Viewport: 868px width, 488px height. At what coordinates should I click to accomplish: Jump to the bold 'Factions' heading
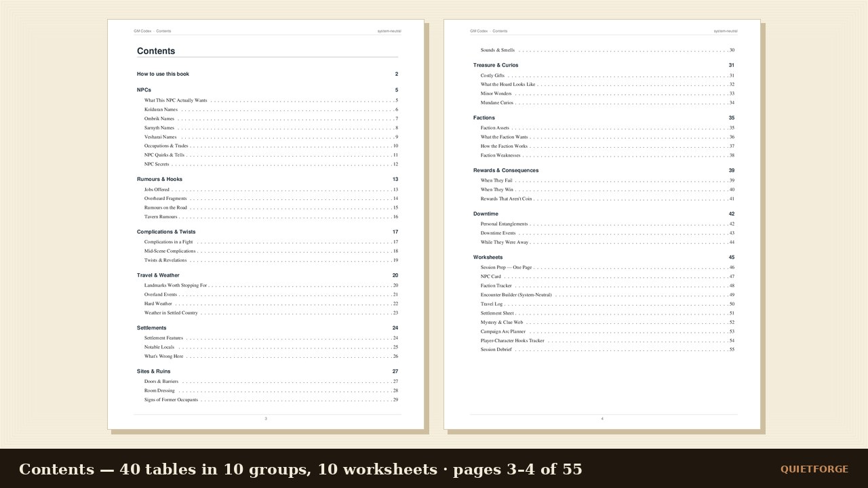(x=604, y=118)
